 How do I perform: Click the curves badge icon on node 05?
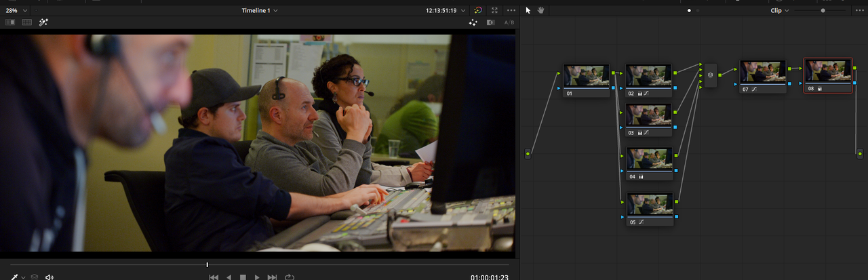click(641, 222)
